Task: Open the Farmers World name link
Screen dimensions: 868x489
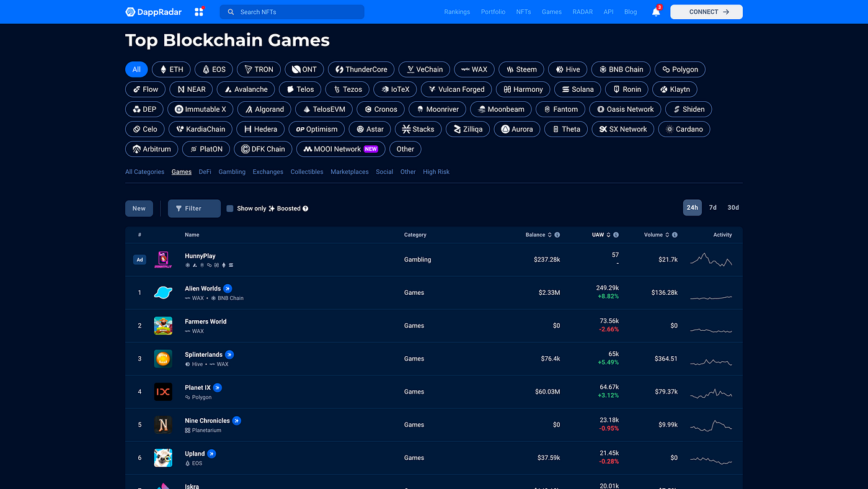Action: tap(206, 321)
